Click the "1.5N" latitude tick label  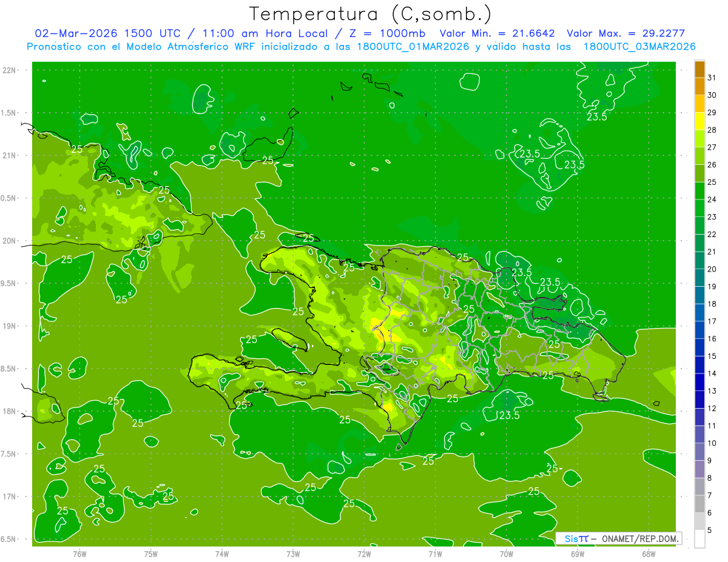tap(8, 113)
